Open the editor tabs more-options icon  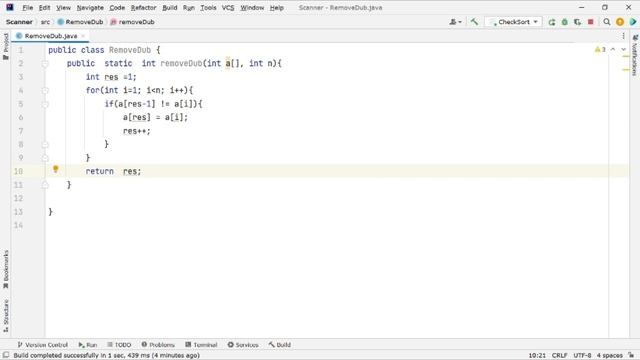[x=623, y=36]
